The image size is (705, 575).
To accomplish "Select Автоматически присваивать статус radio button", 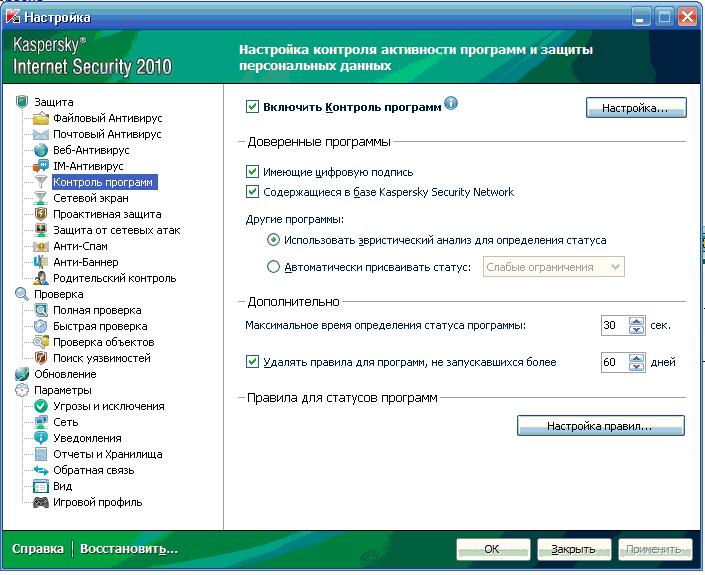I will pyautogui.click(x=273, y=267).
